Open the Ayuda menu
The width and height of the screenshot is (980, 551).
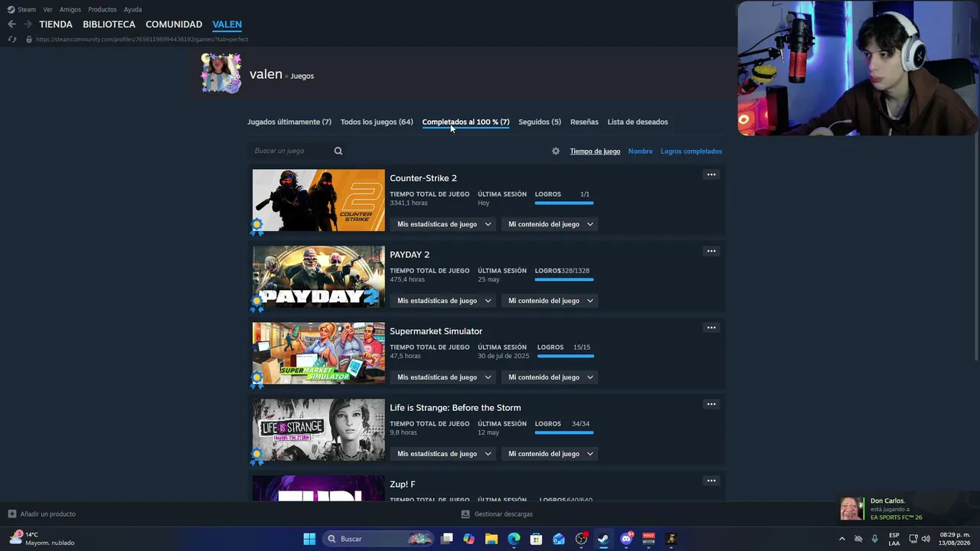click(x=132, y=9)
